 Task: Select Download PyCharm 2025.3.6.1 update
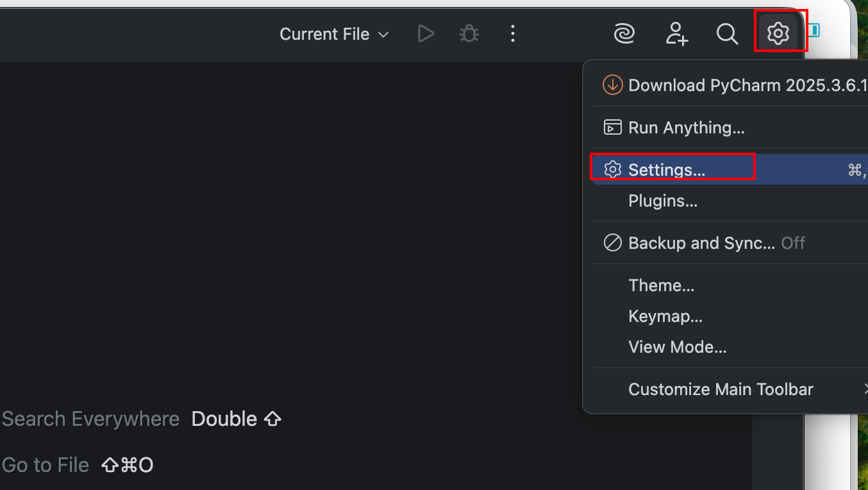click(730, 85)
